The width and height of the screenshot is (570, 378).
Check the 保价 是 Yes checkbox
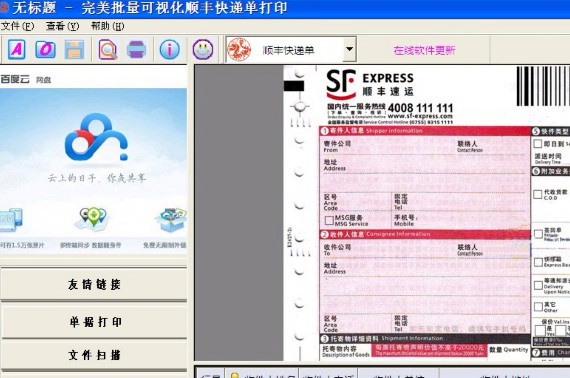pyautogui.click(x=540, y=330)
